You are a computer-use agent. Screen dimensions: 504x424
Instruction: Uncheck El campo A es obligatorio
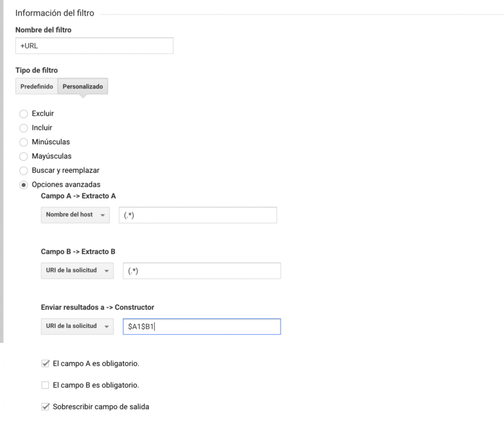45,364
